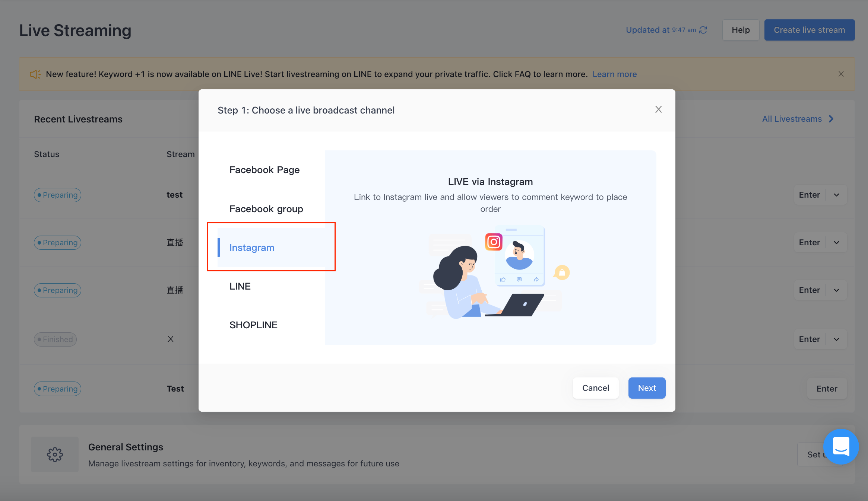The width and height of the screenshot is (868, 501).
Task: Click the megaphone announcement icon
Action: point(35,74)
